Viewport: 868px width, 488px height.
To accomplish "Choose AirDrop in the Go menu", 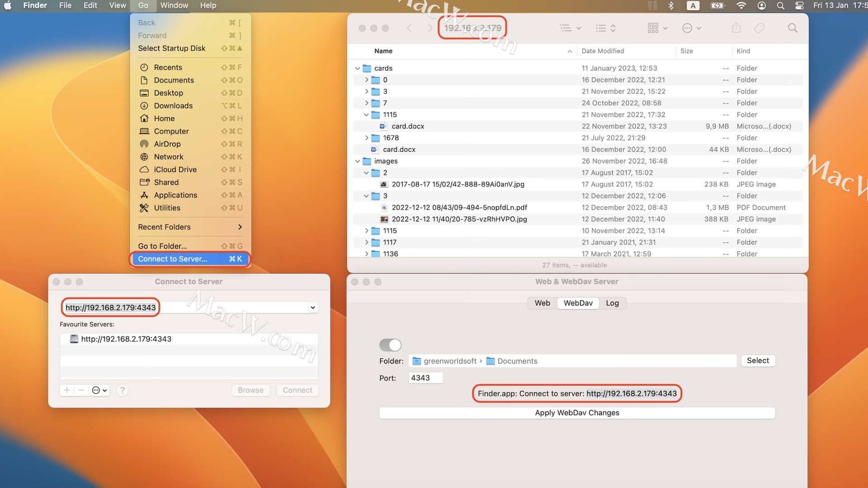I will [190, 144].
